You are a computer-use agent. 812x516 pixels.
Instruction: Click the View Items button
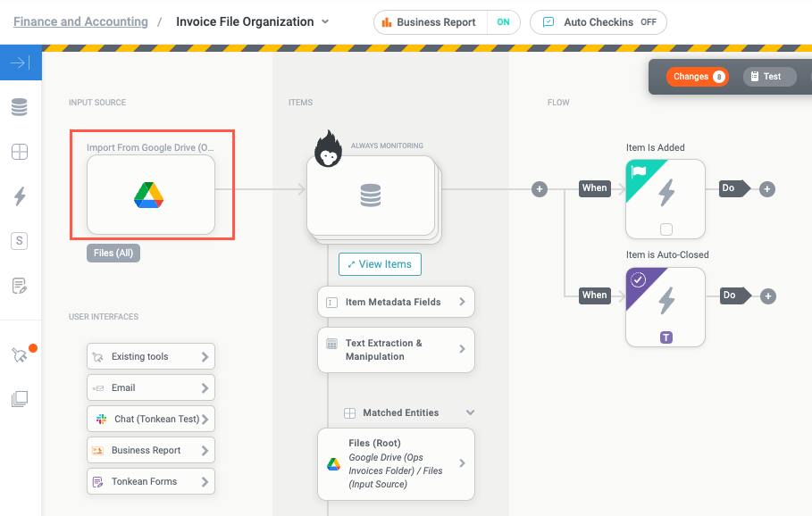[380, 264]
